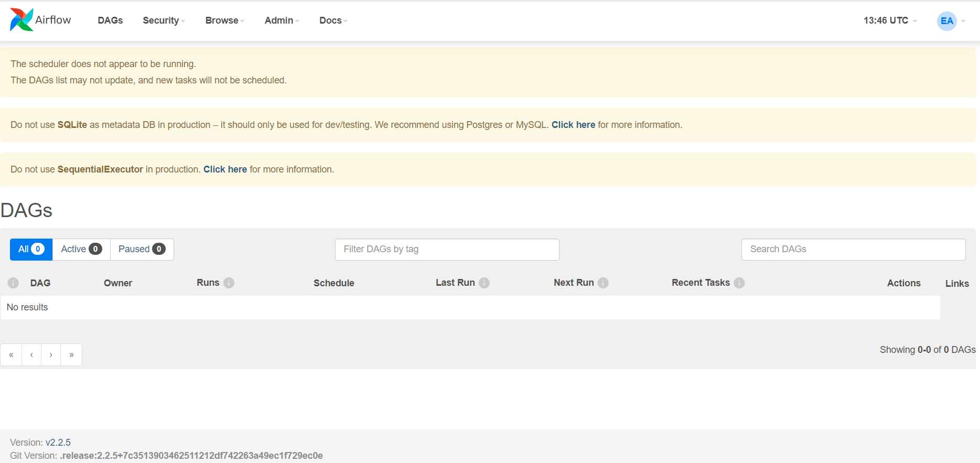Show only Active DAGs

coord(81,249)
